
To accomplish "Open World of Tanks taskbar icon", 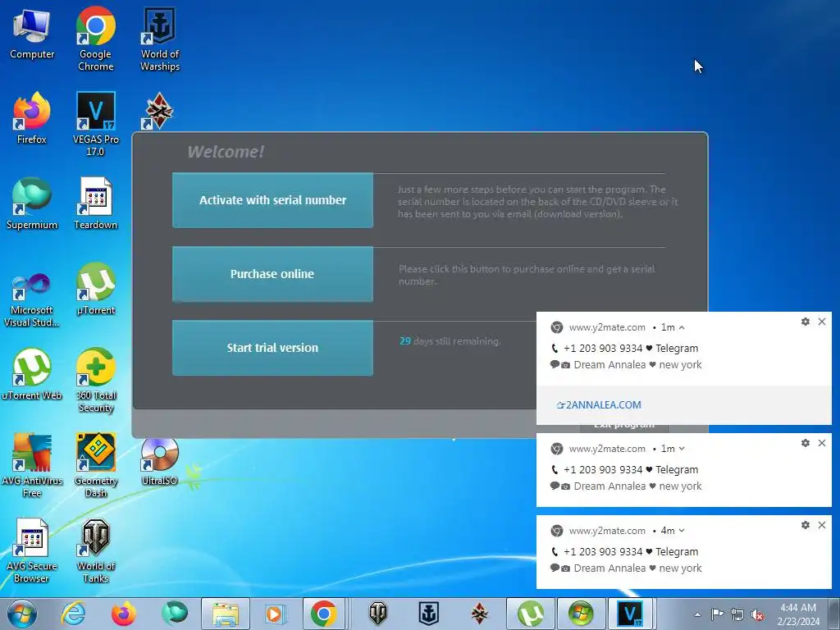I will coord(377,614).
